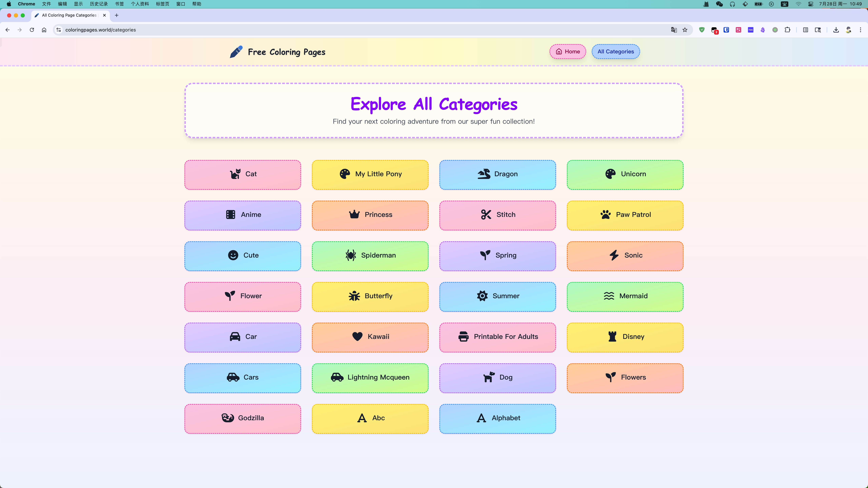Click the paw print icon on Paw Patrol
Image resolution: width=868 pixels, height=488 pixels.
point(606,215)
